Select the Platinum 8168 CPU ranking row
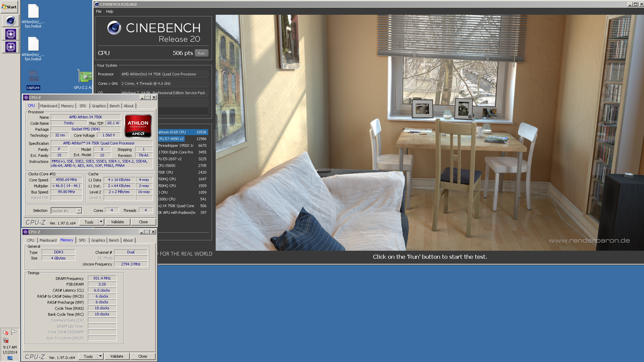The image size is (644, 362). 183,132
